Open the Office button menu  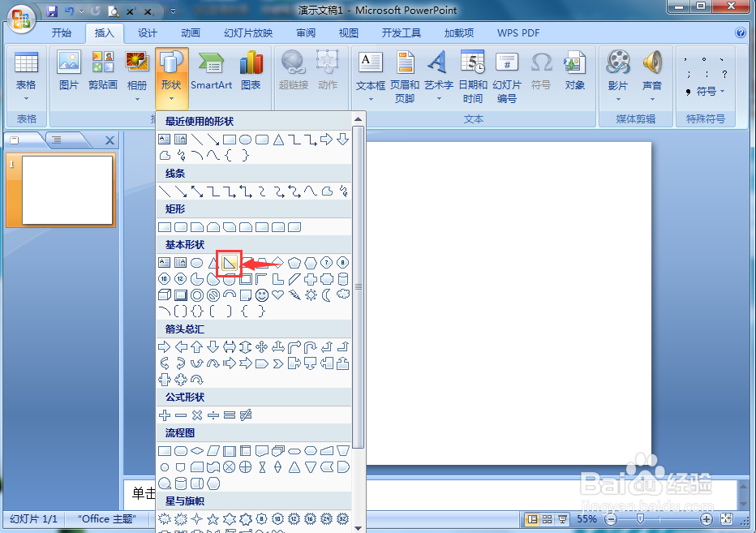click(x=21, y=19)
